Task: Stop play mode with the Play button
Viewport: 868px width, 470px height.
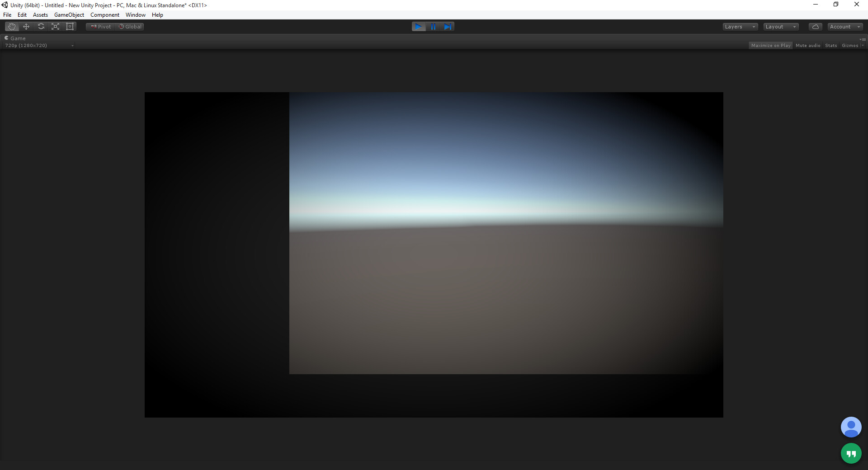Action: [419, 27]
